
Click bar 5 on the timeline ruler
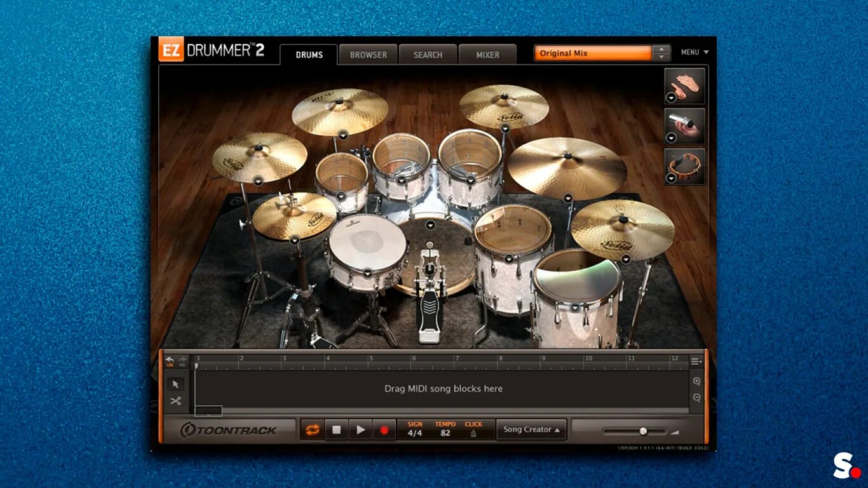[x=371, y=358]
